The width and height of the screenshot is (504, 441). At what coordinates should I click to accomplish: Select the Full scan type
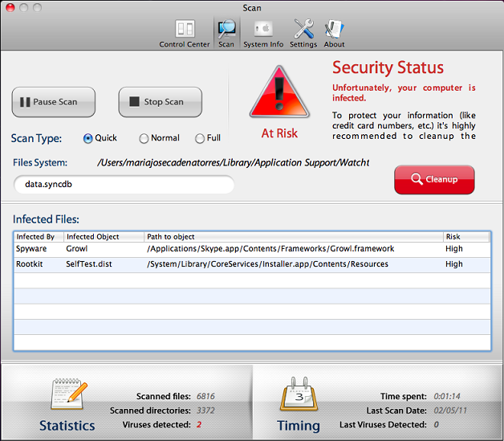coord(200,138)
